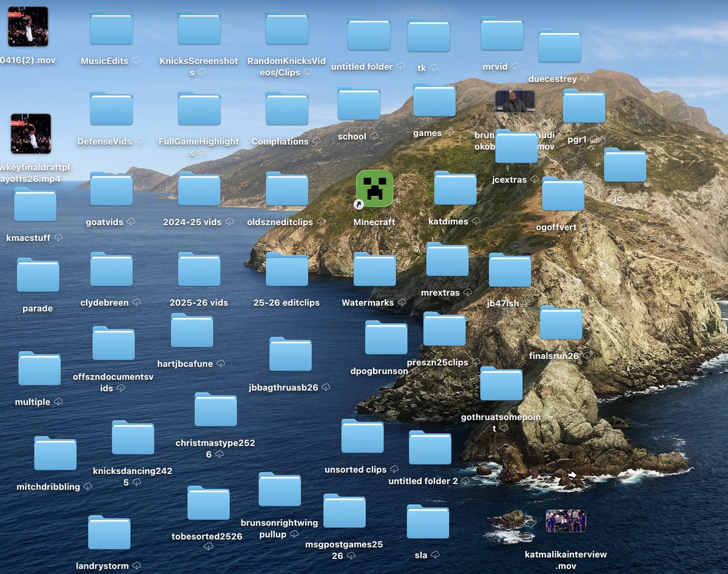The image size is (728, 574).
Task: Click the 'Watermarks' label text
Action: pyautogui.click(x=368, y=303)
